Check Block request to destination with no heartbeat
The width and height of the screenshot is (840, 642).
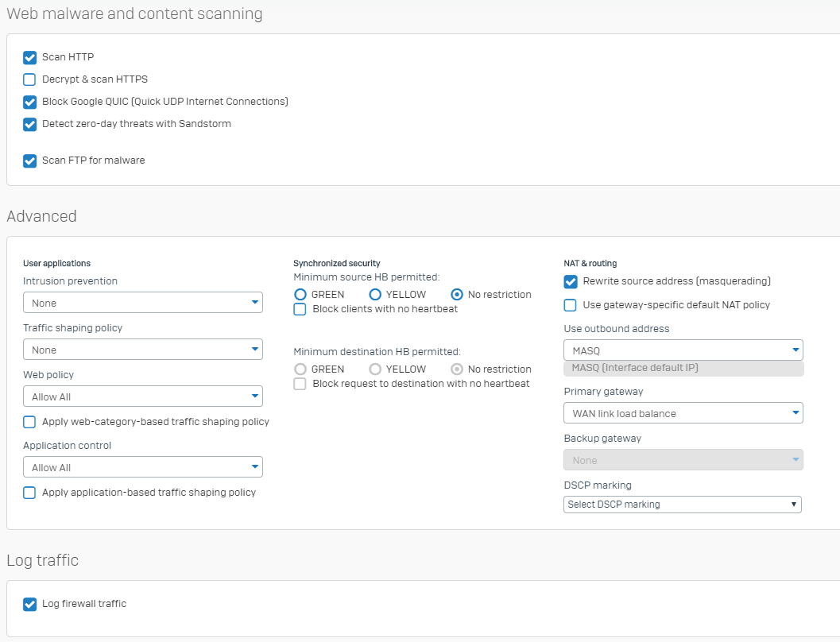point(300,384)
